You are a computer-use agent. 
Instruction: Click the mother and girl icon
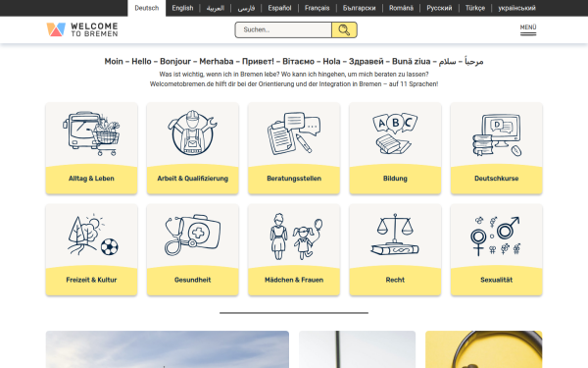(296, 237)
